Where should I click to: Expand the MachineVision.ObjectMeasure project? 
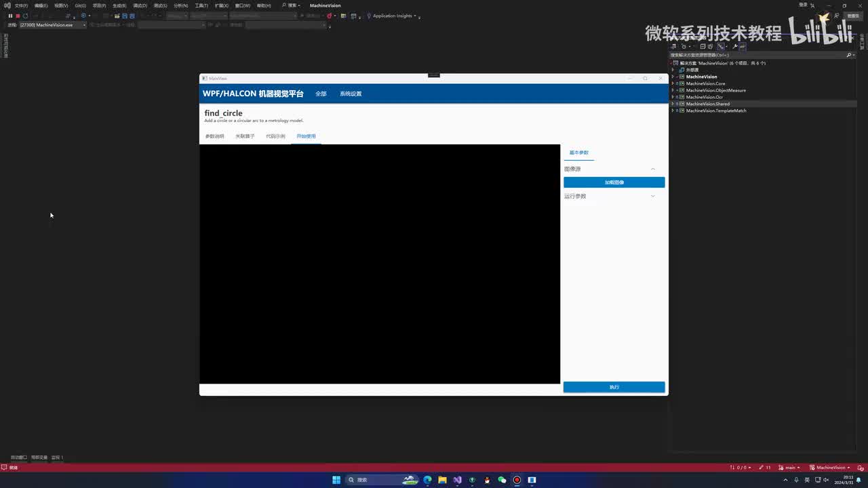pyautogui.click(x=673, y=90)
